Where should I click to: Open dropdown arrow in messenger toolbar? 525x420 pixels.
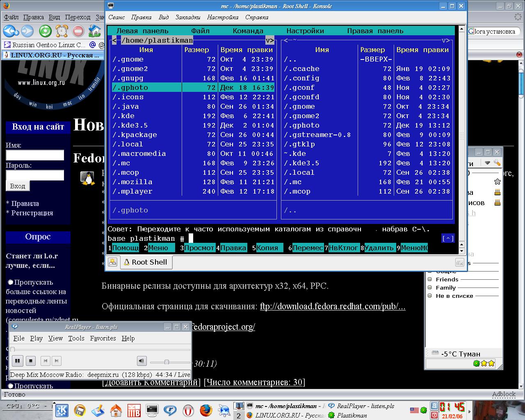coord(488,163)
